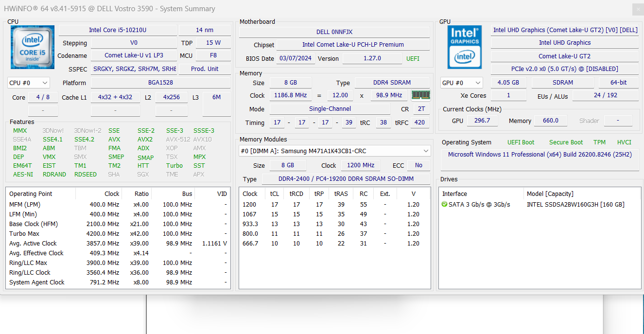Click the memory type DDR4 SDRAM field
This screenshot has width=644, height=334.
(392, 83)
